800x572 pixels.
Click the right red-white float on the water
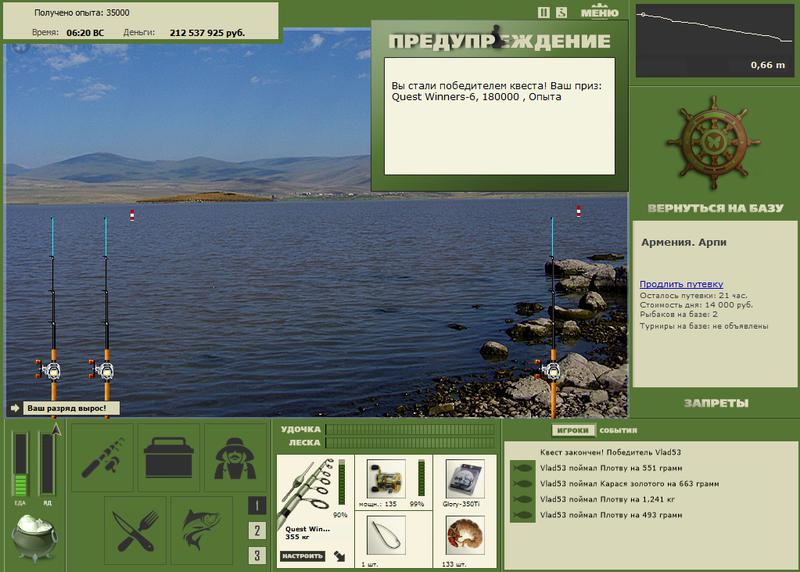tap(579, 211)
